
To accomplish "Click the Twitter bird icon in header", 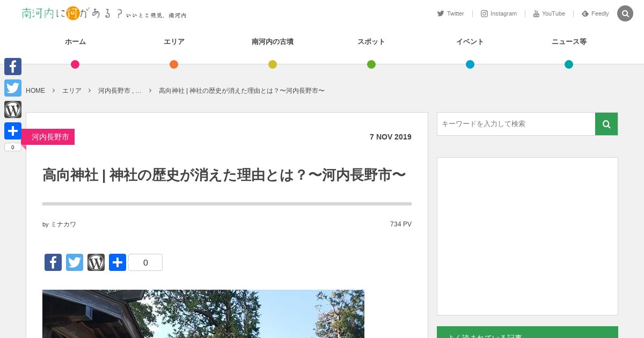I will pyautogui.click(x=441, y=13).
